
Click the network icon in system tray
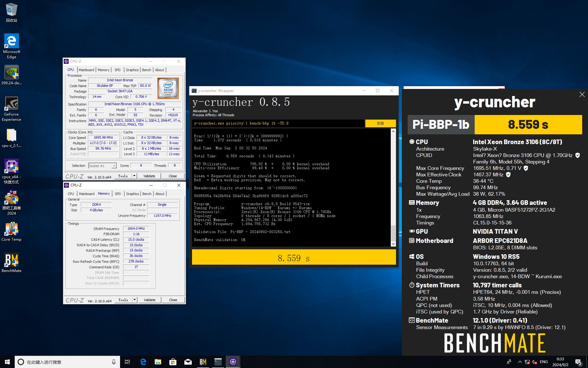click(x=527, y=362)
